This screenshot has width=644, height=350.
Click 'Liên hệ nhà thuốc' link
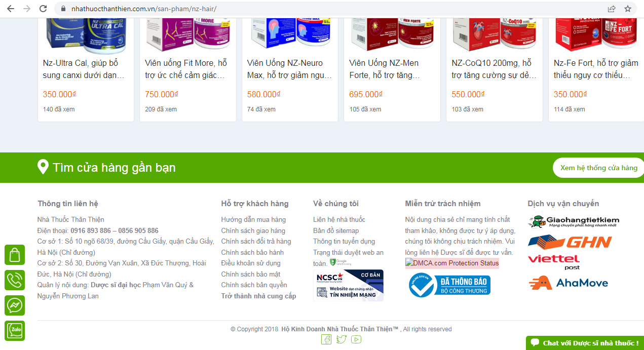(339, 219)
